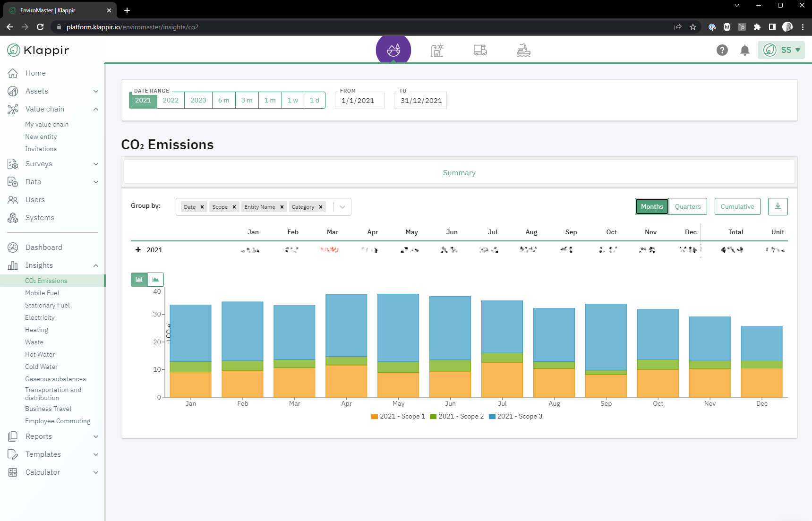The image size is (812, 521).
Task: Open the Group by dropdown arrow
Action: (x=342, y=207)
